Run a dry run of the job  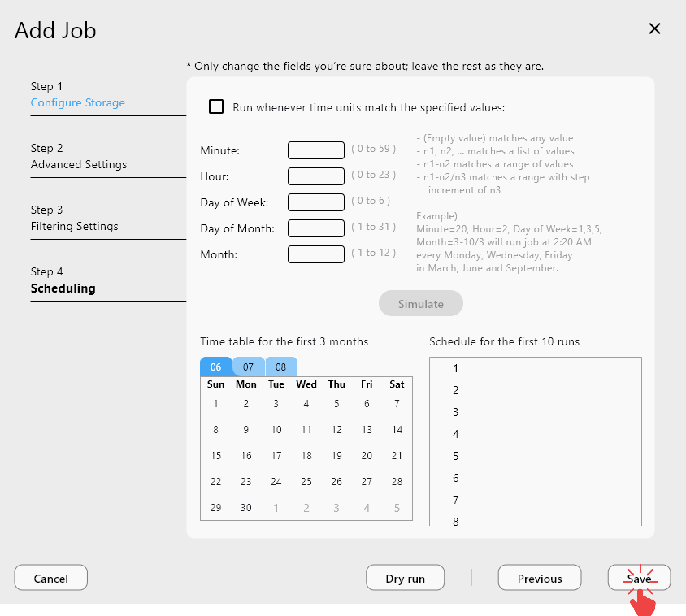(405, 578)
